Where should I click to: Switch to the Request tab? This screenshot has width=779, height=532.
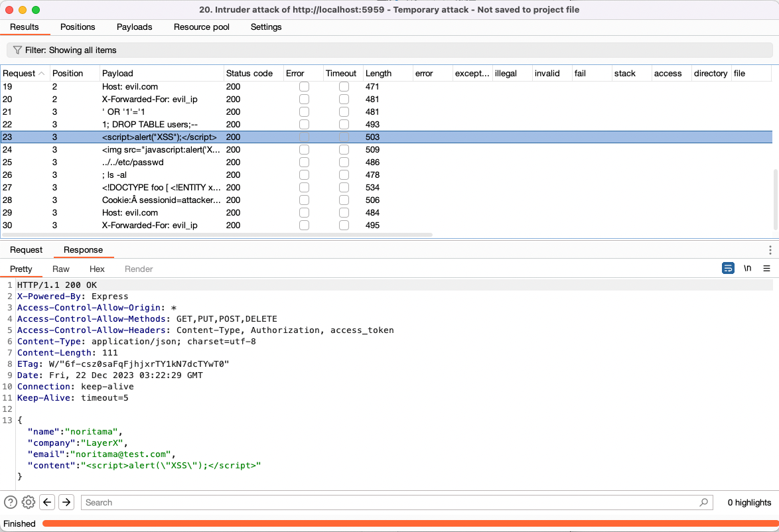pyautogui.click(x=26, y=250)
